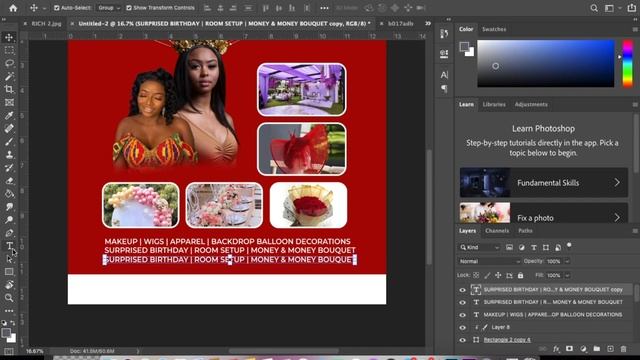Open the Edit Toolbar three-dots menu
Viewport: 640px width, 360px height.
click(9, 311)
